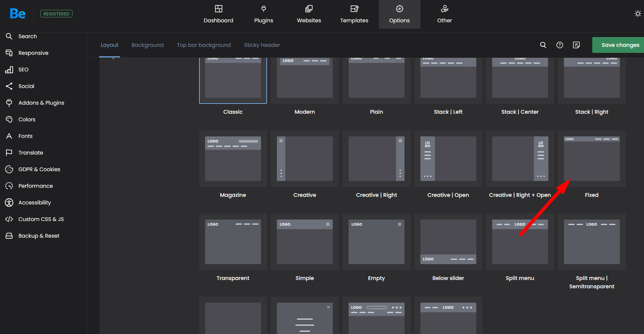Click the Accessibility sidebar label
The image size is (644, 334).
pyautogui.click(x=34, y=203)
